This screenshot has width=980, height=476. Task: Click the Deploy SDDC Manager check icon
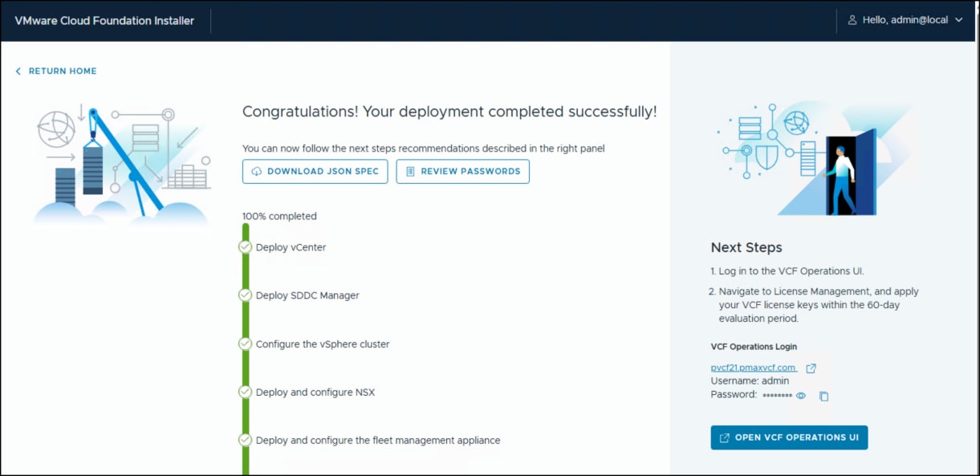[246, 295]
